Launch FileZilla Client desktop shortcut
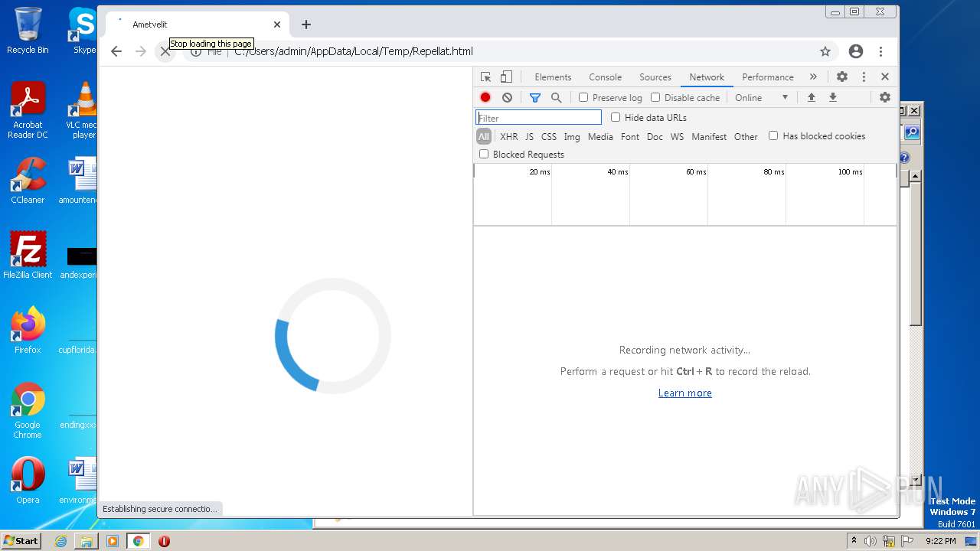Screen dimensions: 980x551 (28, 256)
